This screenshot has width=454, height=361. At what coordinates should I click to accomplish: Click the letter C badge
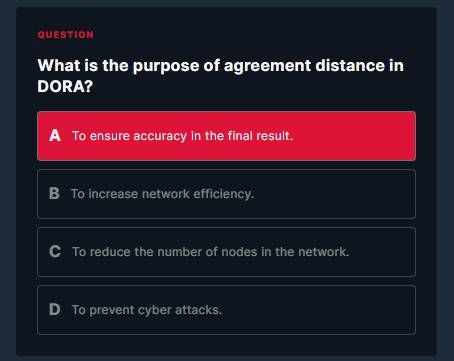pyautogui.click(x=55, y=252)
